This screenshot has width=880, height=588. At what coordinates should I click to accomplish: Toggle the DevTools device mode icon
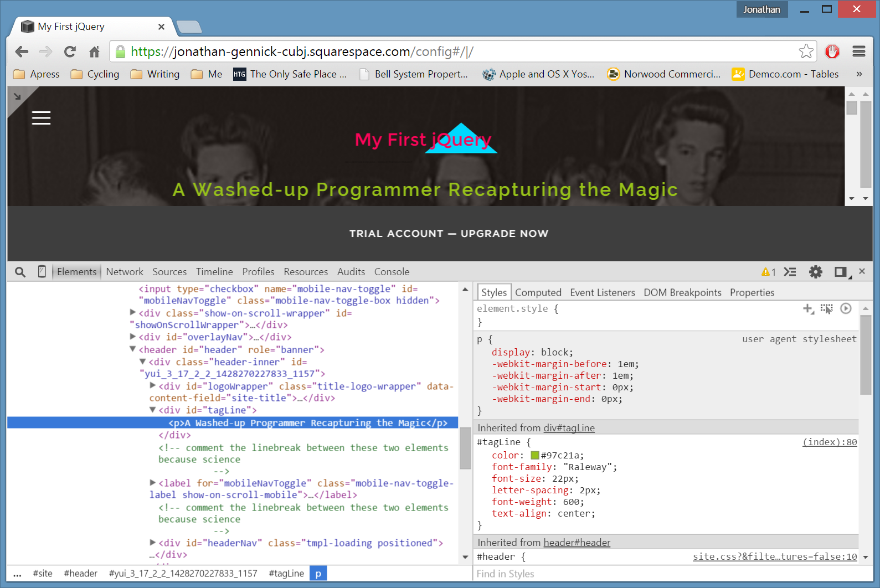tap(42, 271)
